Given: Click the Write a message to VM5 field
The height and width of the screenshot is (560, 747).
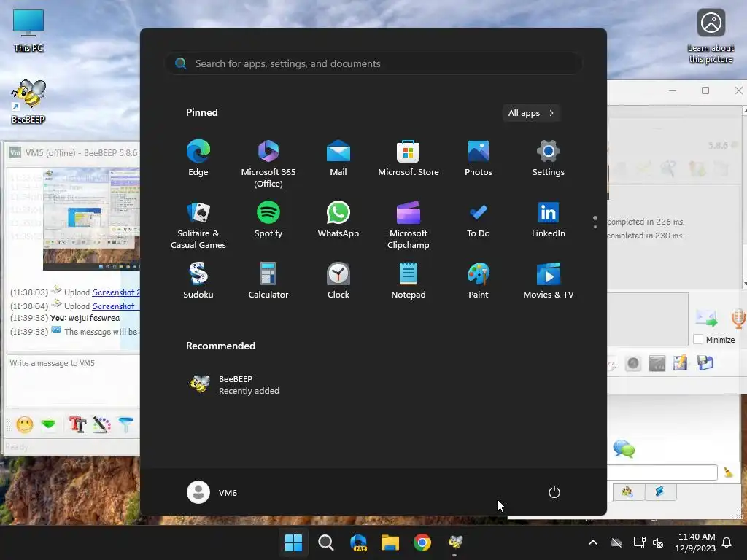Looking at the screenshot, I should tap(74, 381).
